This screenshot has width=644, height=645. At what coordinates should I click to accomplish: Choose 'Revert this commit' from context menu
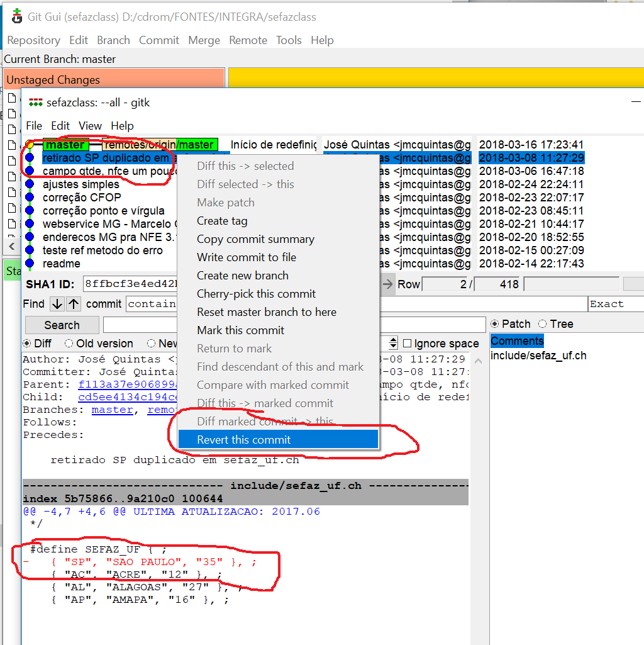244,440
